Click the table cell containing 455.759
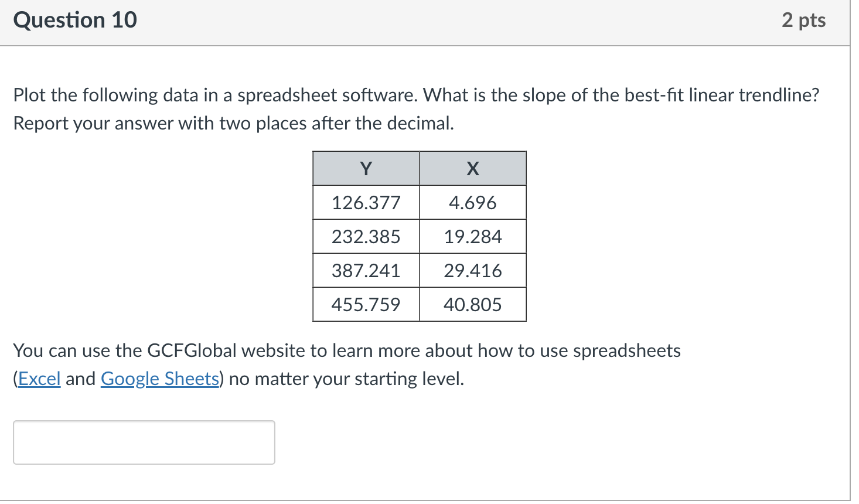This screenshot has height=504, width=859. click(x=366, y=304)
